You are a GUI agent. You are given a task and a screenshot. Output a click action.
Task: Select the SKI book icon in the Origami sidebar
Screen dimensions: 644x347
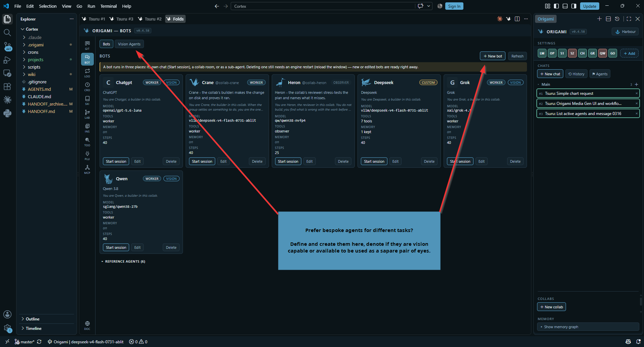pos(87,100)
